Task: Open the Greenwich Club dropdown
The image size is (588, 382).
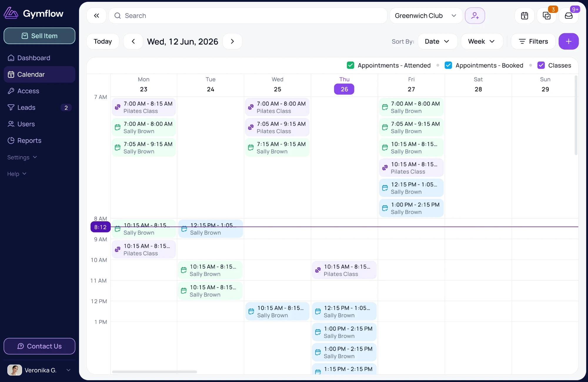Action: click(x=426, y=16)
